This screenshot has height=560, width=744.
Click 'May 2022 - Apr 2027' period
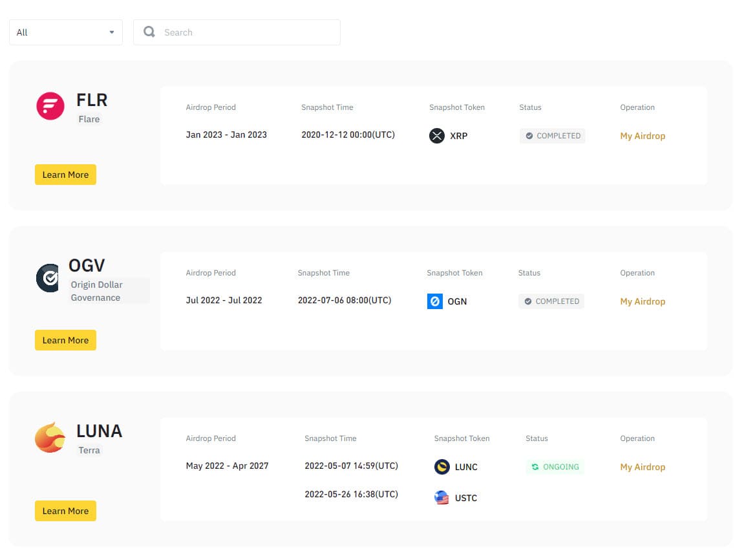click(x=228, y=466)
